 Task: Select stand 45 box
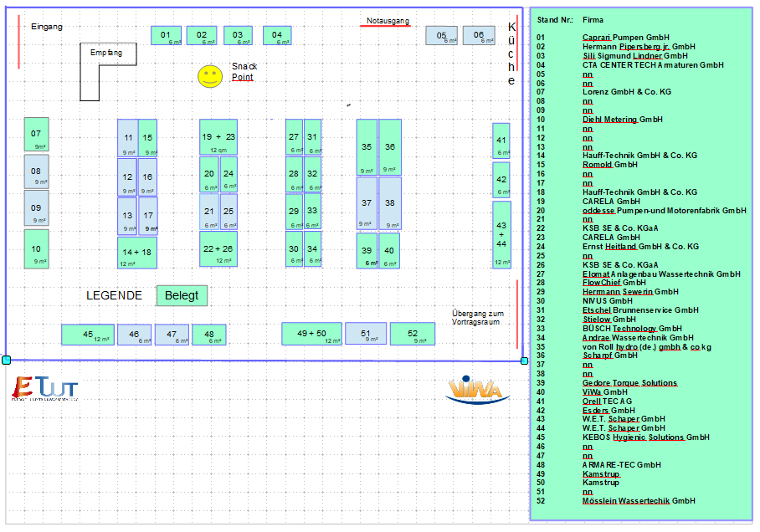click(88, 335)
